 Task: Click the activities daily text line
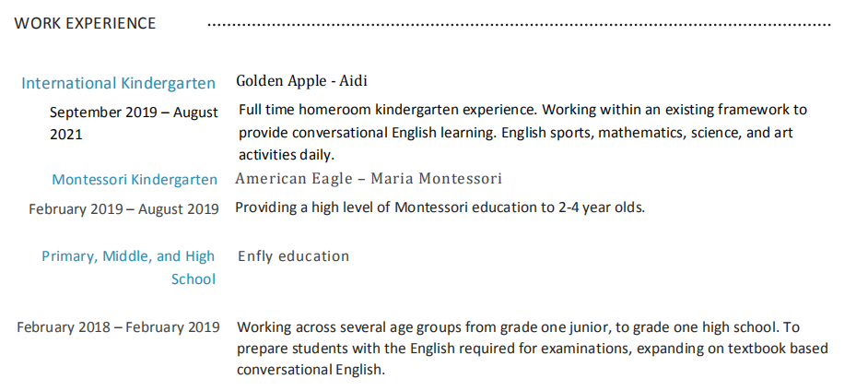point(287,155)
